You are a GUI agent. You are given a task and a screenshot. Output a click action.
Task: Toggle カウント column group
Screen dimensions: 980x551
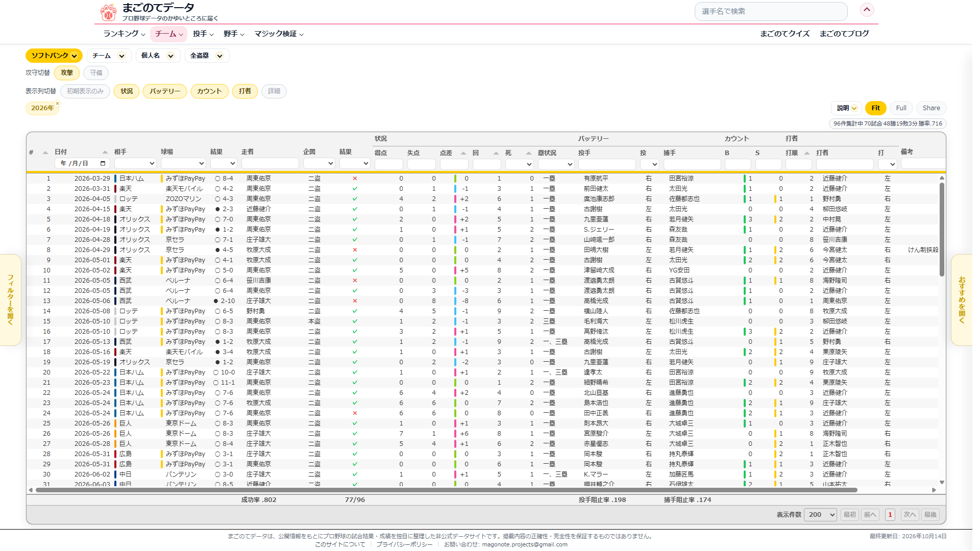click(x=209, y=91)
